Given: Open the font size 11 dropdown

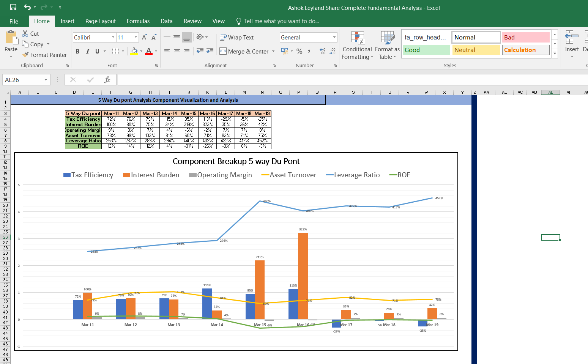Looking at the screenshot, I should (x=136, y=38).
